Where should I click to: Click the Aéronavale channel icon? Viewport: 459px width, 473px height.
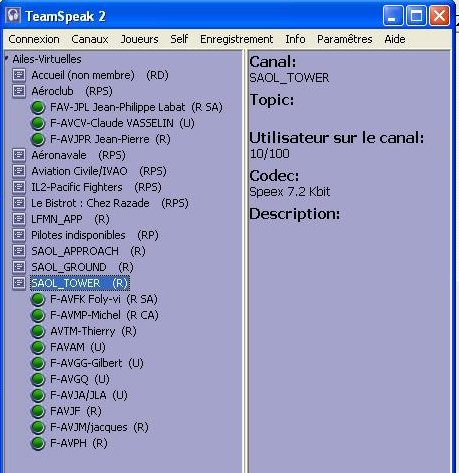pyautogui.click(x=19, y=155)
